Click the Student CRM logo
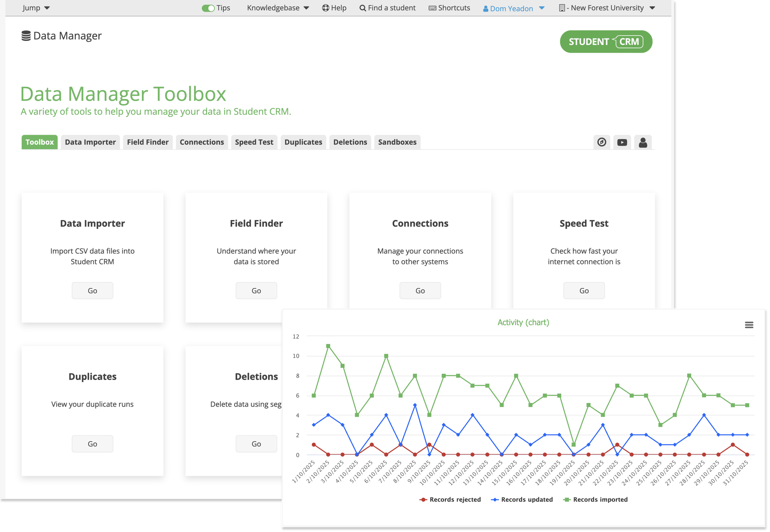 pos(606,42)
